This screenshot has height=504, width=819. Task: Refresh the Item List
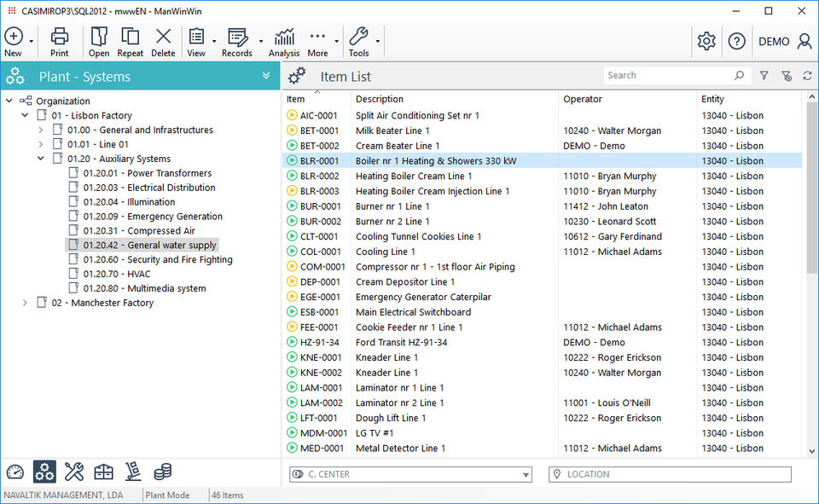click(x=807, y=76)
